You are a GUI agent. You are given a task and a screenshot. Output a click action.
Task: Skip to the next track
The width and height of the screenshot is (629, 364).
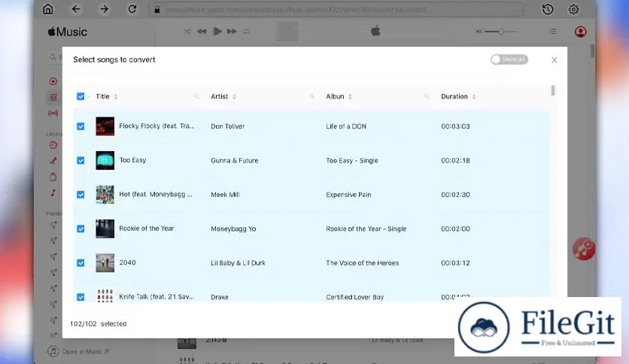pyautogui.click(x=232, y=32)
